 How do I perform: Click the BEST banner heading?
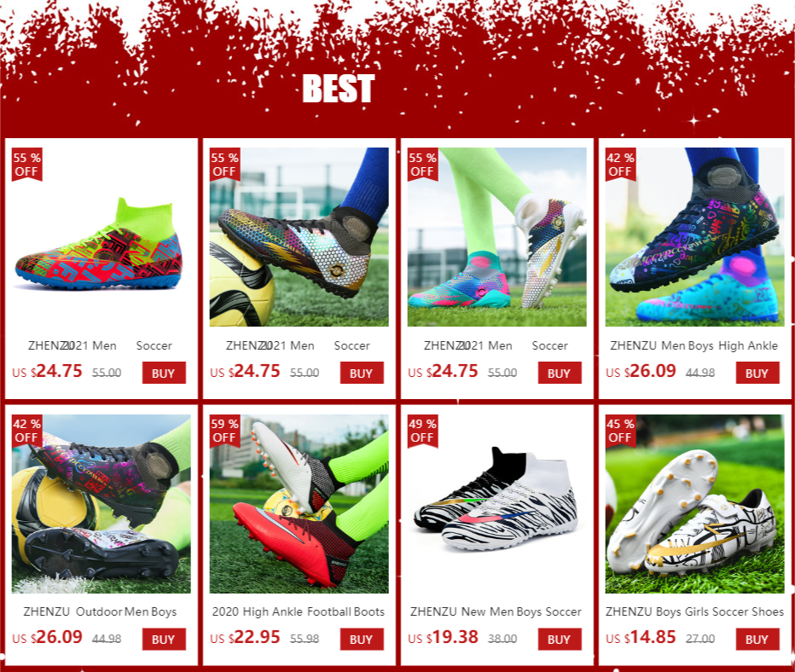(338, 89)
